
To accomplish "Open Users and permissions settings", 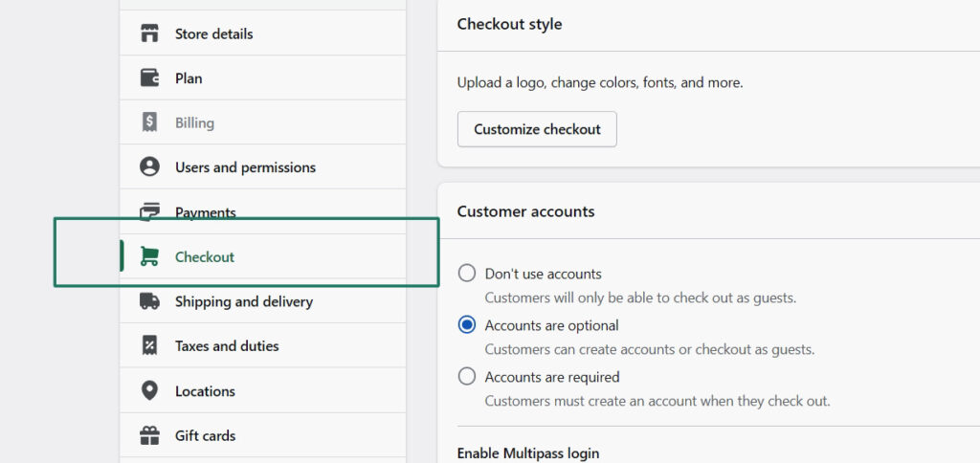I will [262, 166].
